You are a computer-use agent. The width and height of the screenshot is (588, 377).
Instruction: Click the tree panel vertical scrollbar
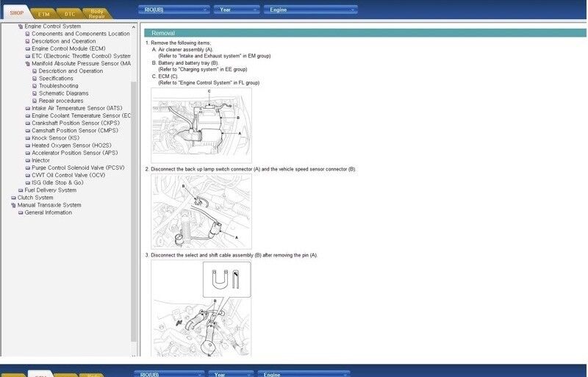134,184
